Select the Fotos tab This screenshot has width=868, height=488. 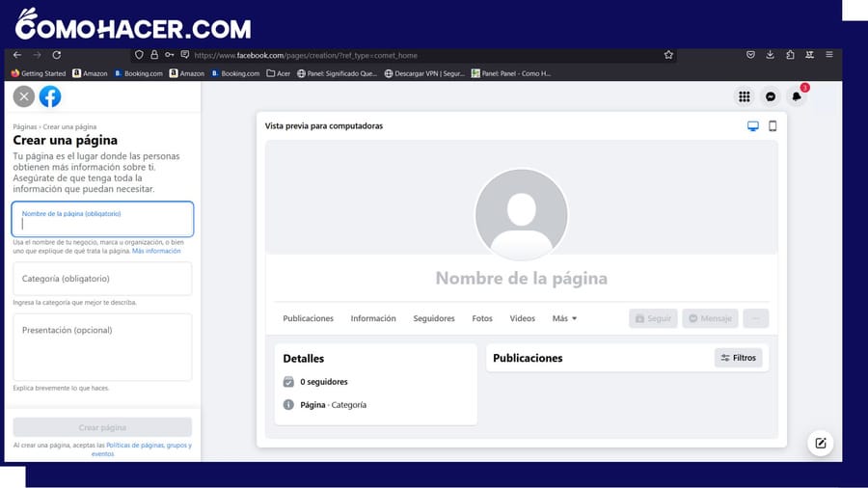pyautogui.click(x=482, y=318)
